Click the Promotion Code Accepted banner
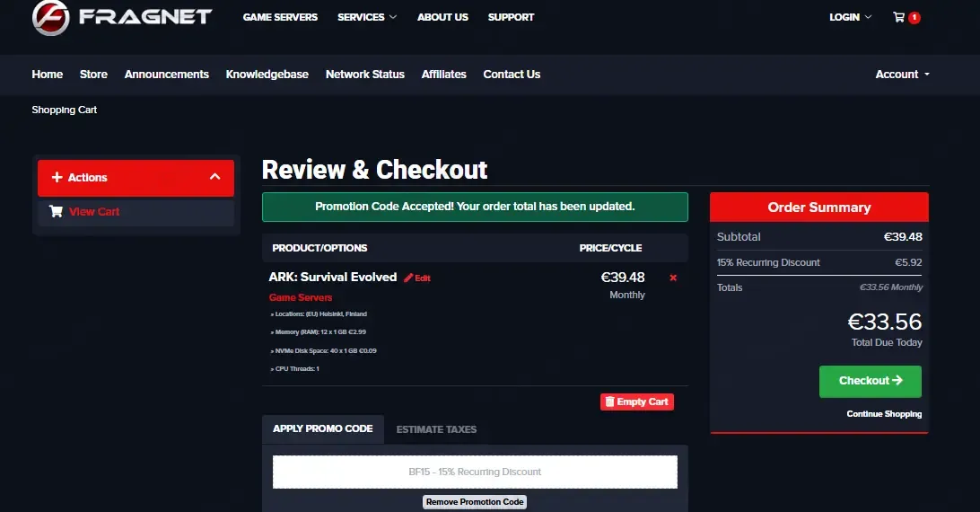The image size is (980, 512). coord(475,207)
